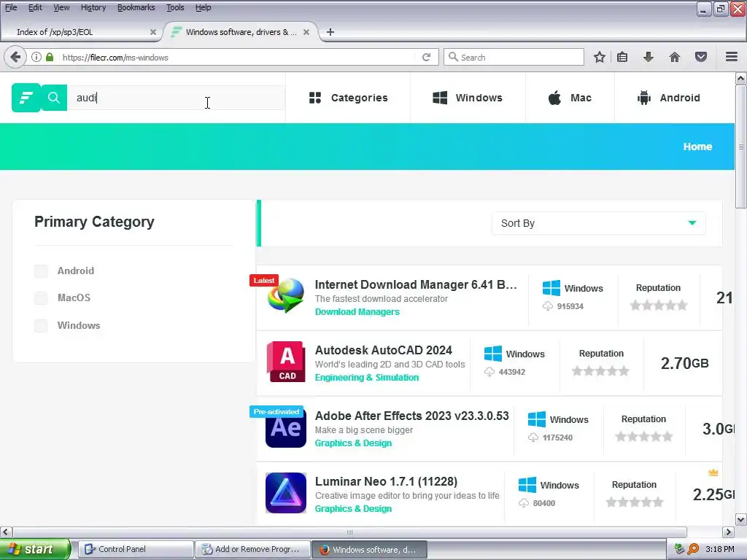Image resolution: width=747 pixels, height=560 pixels.
Task: Click reputation stars for AutoCAD 2024
Action: (600, 371)
